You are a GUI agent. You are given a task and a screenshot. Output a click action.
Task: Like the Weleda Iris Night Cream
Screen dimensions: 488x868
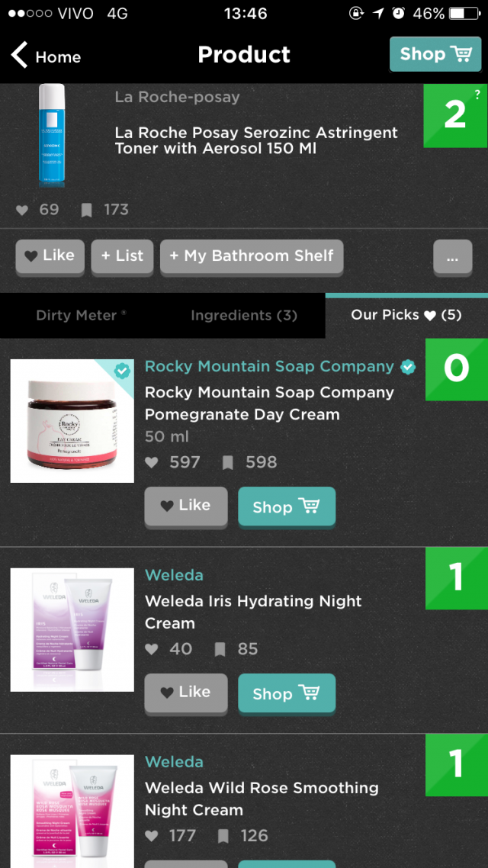pos(186,693)
